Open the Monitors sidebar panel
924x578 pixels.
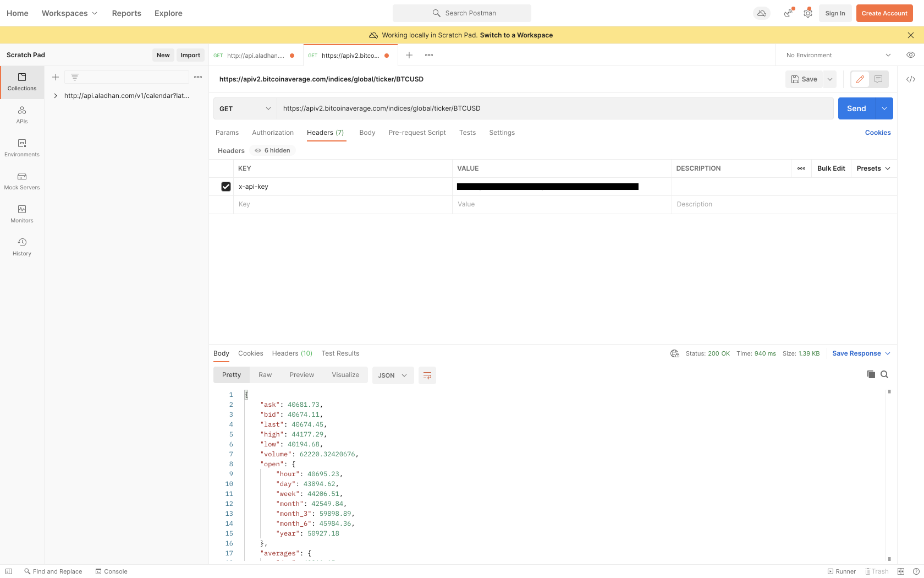[x=22, y=214]
